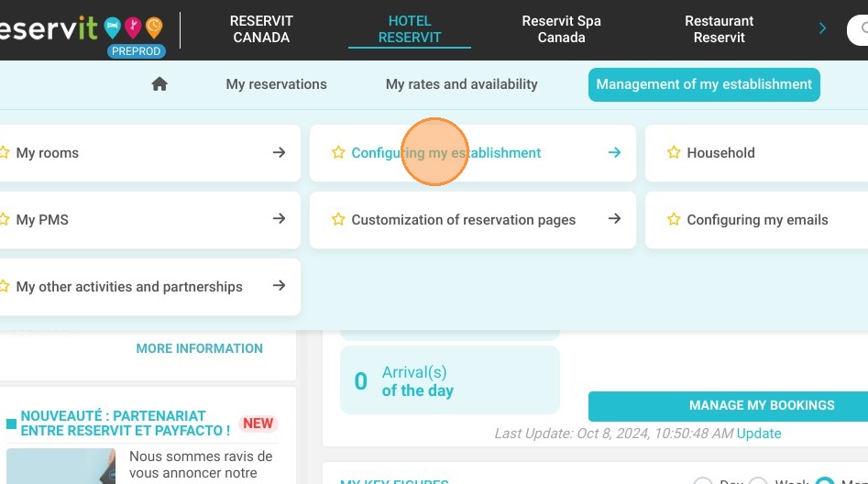Click the NEW badge
The image size is (868, 484).
(258, 423)
